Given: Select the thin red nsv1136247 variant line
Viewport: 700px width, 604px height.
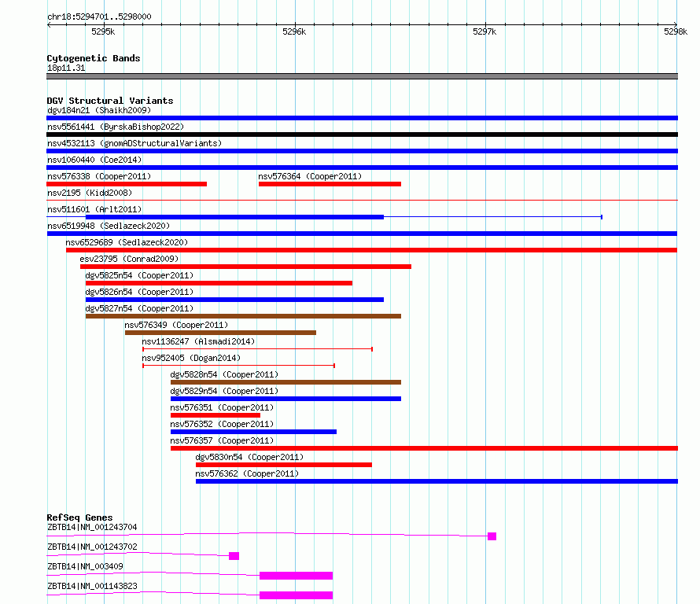Looking at the screenshot, I should 258,349.
